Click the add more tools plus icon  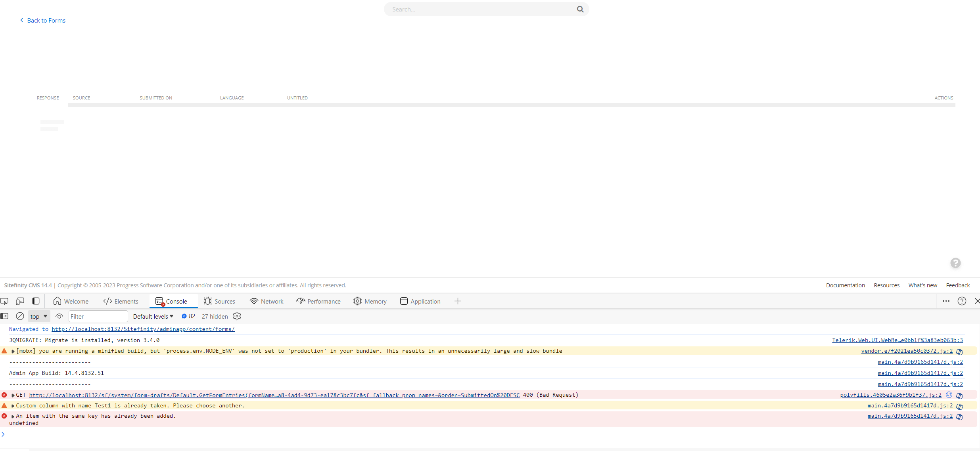(x=458, y=301)
